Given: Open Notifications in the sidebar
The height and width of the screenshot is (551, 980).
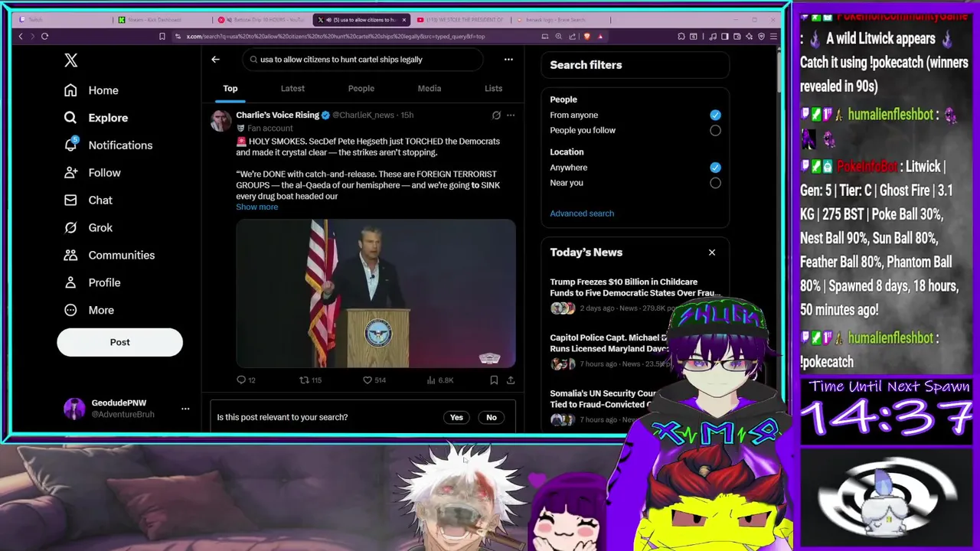Looking at the screenshot, I should click(x=108, y=145).
